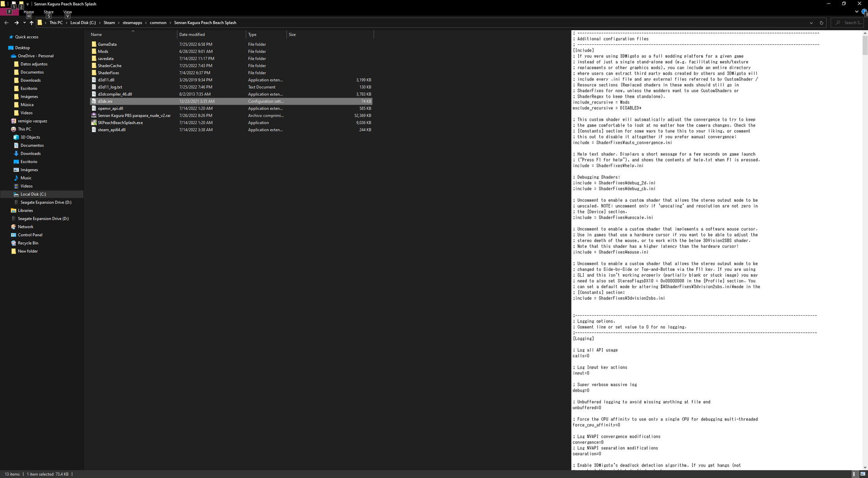Navigate to common in address bar
868x478 pixels.
click(158, 23)
